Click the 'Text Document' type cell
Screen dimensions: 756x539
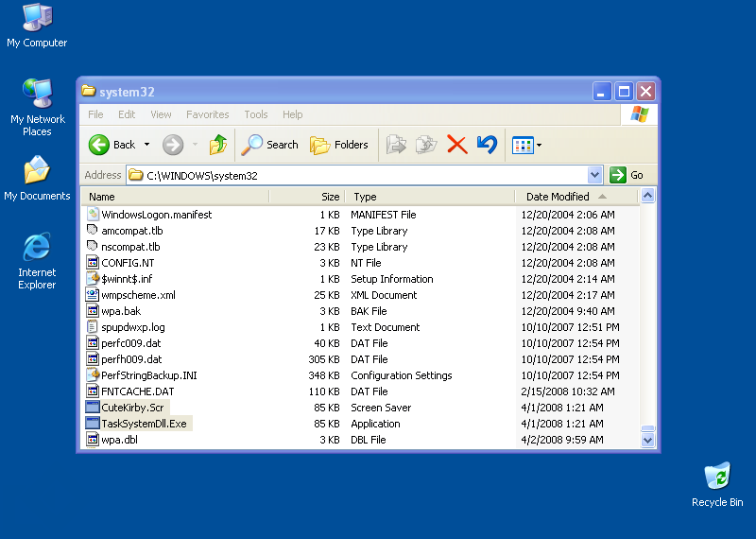tap(386, 326)
